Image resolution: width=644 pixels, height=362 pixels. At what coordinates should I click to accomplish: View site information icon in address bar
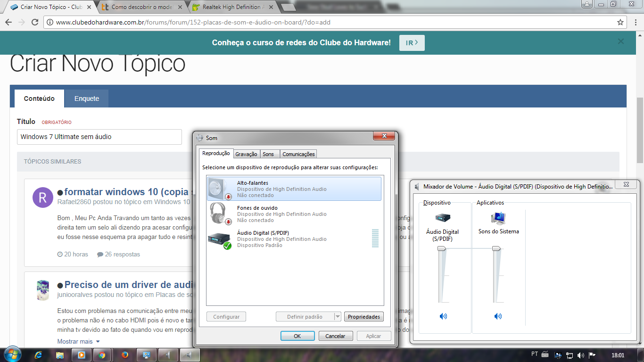pos(50,22)
